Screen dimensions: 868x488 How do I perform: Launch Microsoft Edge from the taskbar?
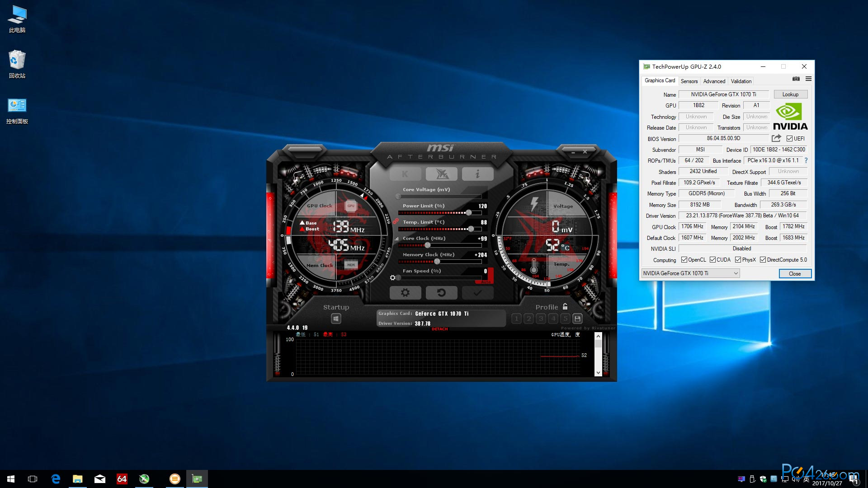point(56,479)
